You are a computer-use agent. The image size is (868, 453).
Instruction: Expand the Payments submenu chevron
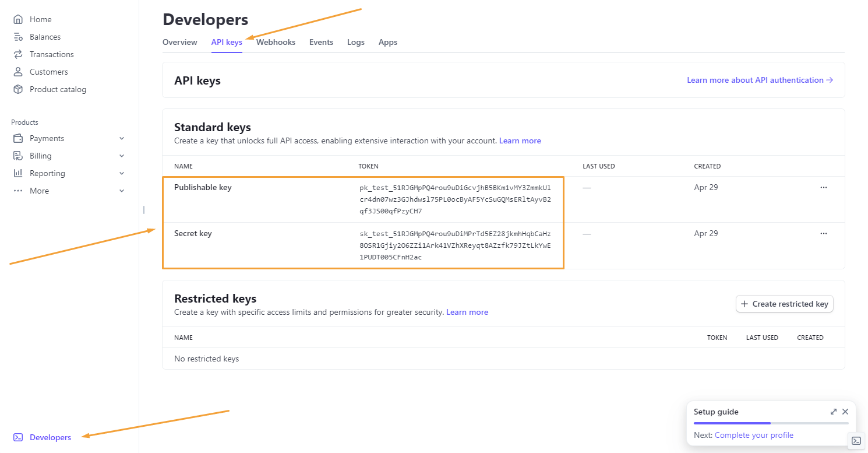click(x=122, y=138)
